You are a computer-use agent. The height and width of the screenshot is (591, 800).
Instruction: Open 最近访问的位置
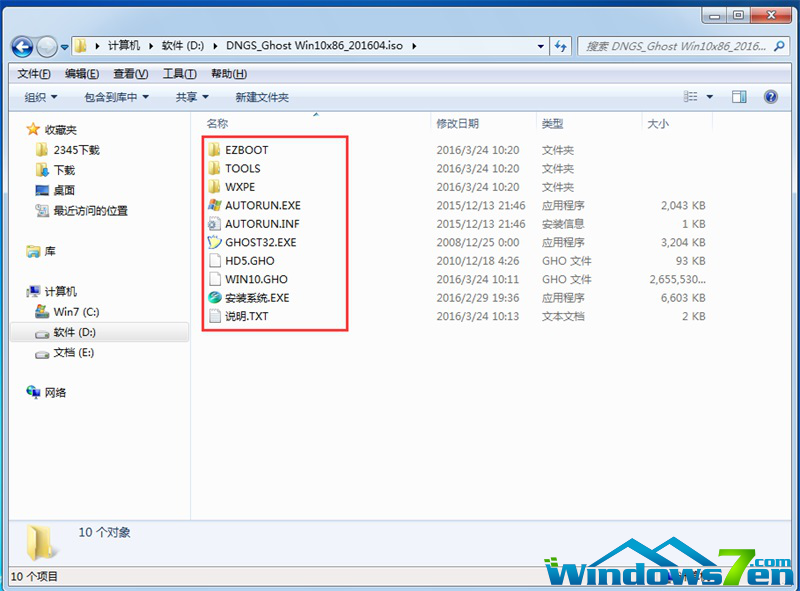pos(90,211)
